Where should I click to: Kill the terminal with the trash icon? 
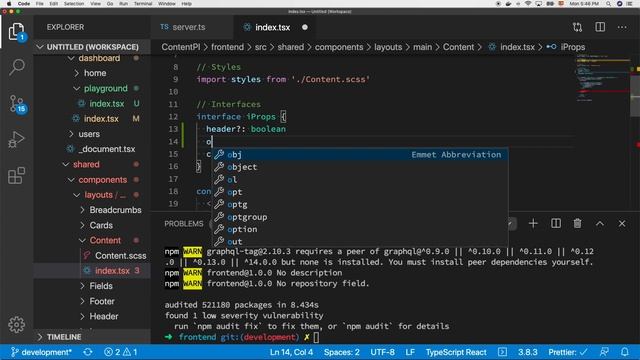click(x=577, y=223)
